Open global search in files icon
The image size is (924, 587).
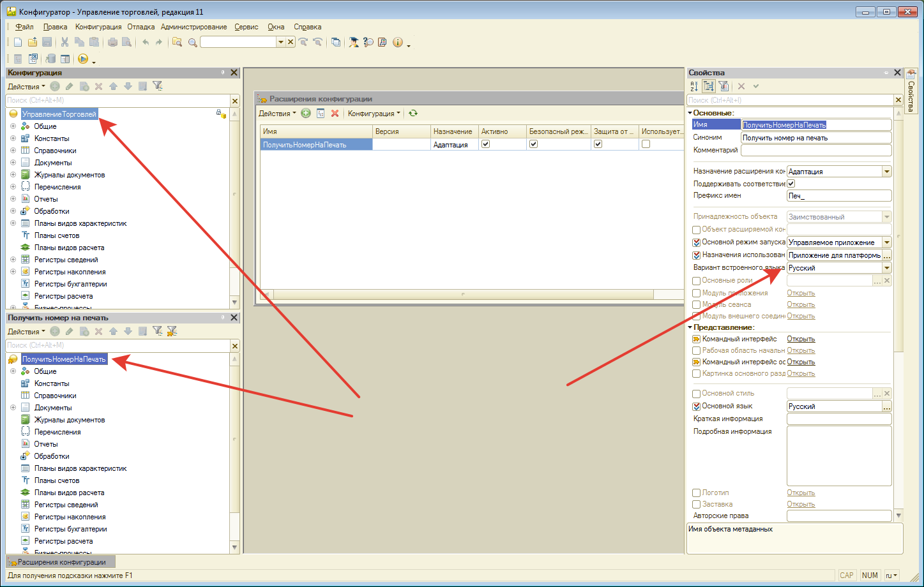click(x=178, y=42)
